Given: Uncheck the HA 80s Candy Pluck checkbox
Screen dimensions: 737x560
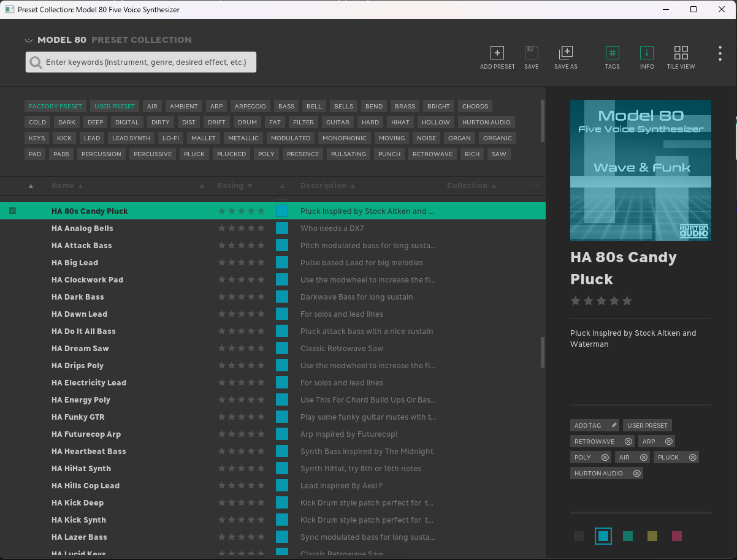Looking at the screenshot, I should point(12,211).
